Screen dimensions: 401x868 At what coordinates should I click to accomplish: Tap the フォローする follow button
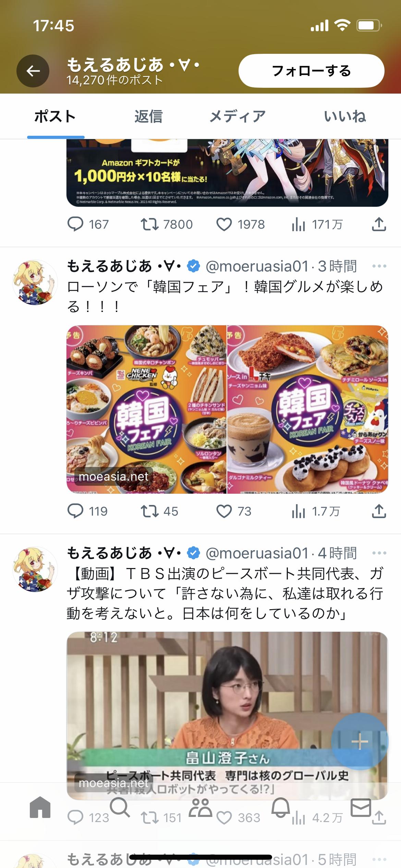(x=311, y=71)
